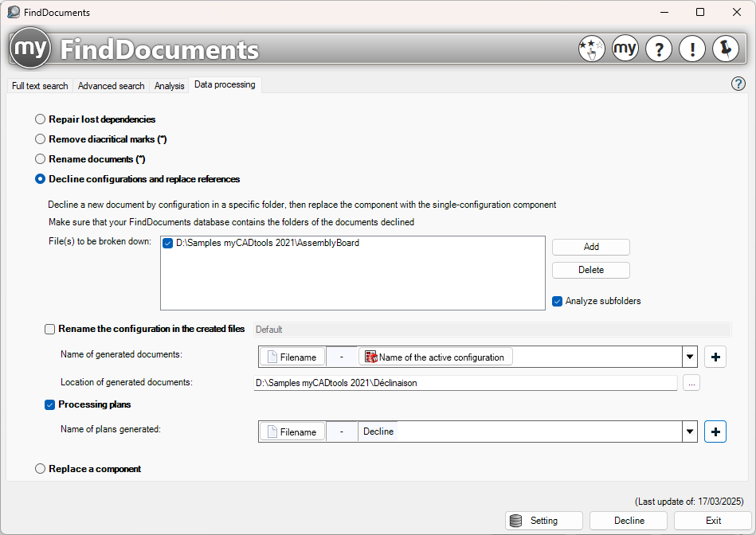
Task: Click the plus icon for generated documents name
Action: 715,357
